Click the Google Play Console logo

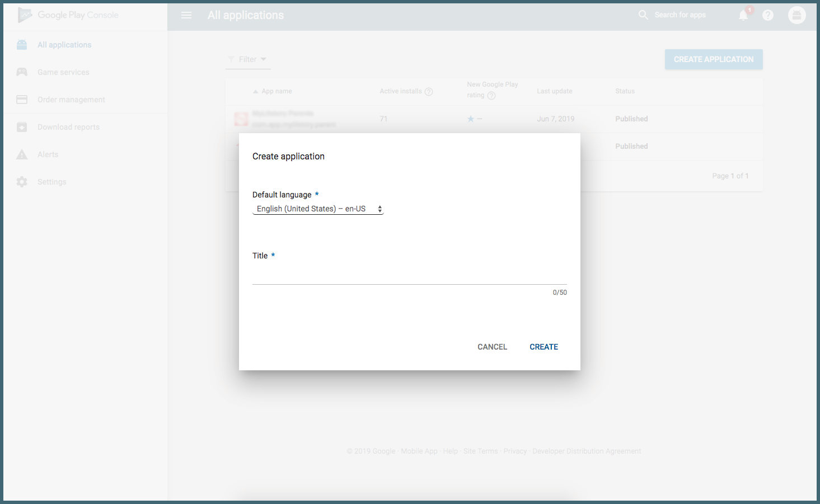click(67, 15)
